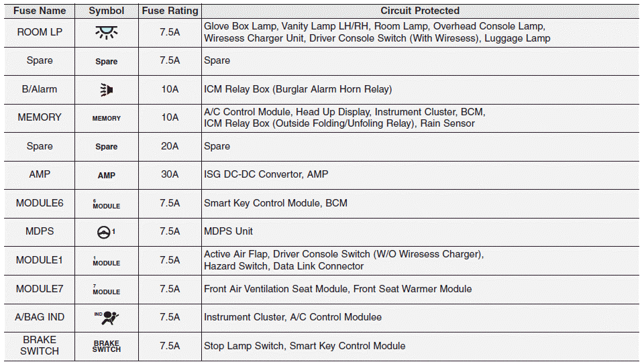Click the Fuse Rating column header
642x364 pixels.
[x=170, y=11]
